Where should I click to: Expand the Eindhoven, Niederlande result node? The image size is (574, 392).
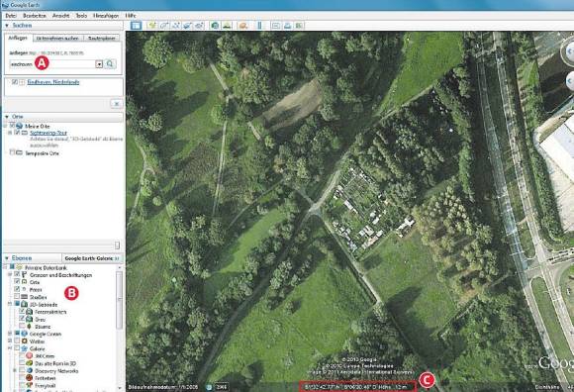tap(22, 82)
